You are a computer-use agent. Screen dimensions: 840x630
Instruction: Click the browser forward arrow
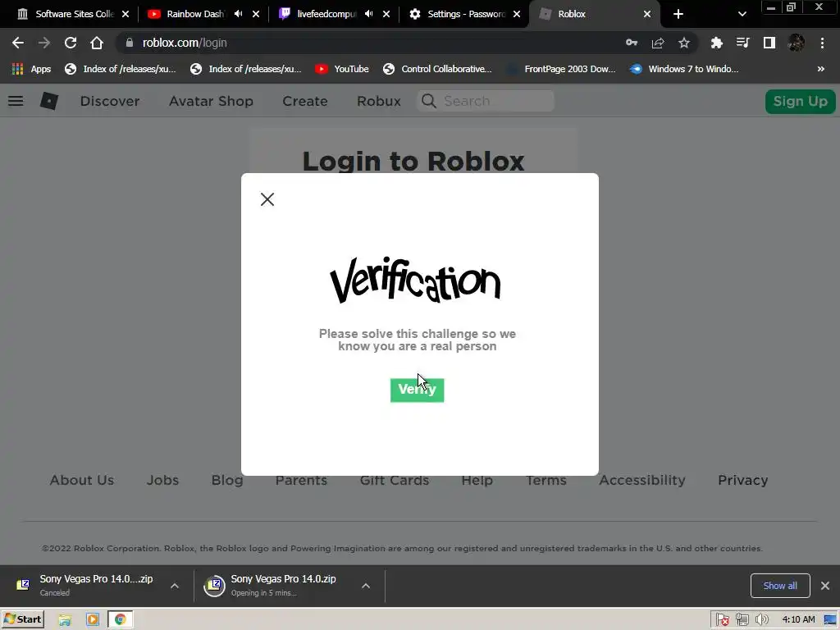[44, 43]
